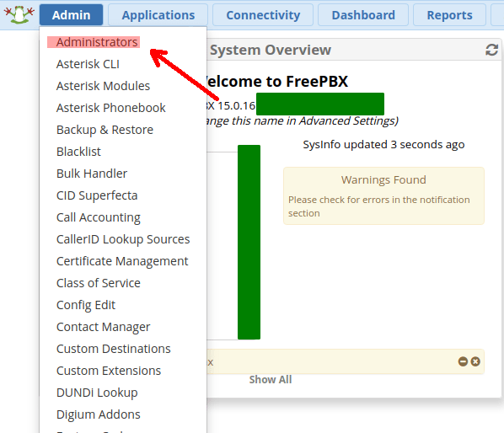Dismiss the notification with the X icon
This screenshot has width=504, height=433.
pos(475,361)
